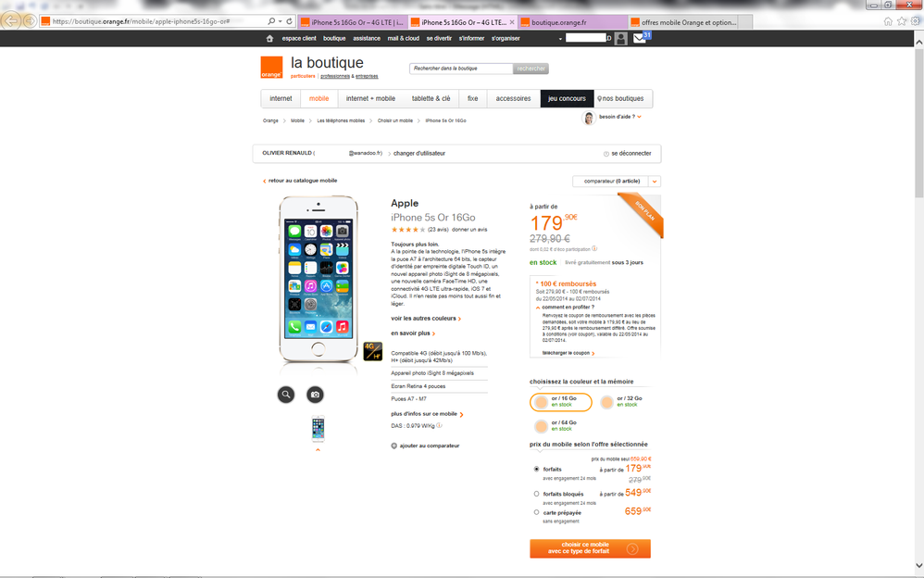Open the internet navigation tab
The width and height of the screenshot is (924, 578).
pos(281,98)
